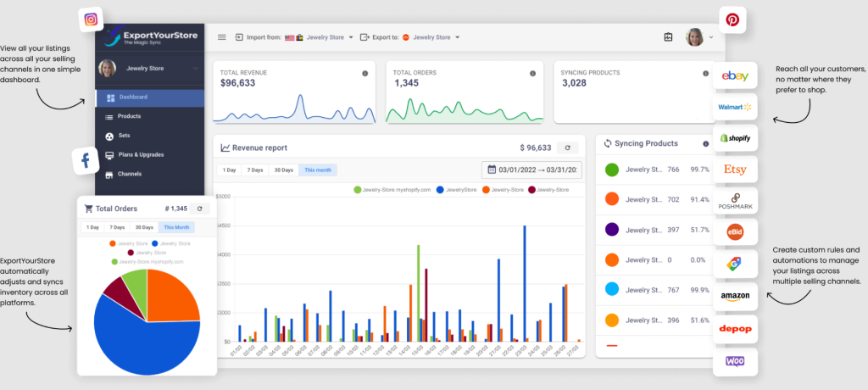The width and height of the screenshot is (868, 390).
Task: Click the clipboard icon in top bar
Action: pos(668,37)
